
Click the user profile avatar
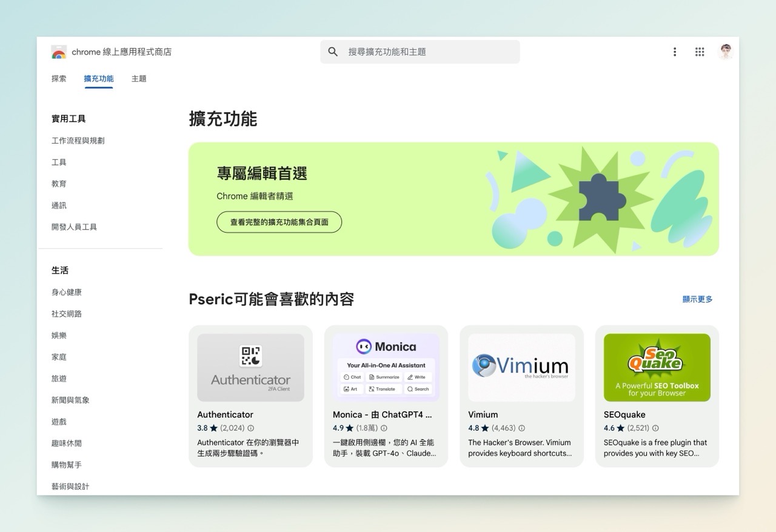(x=726, y=52)
